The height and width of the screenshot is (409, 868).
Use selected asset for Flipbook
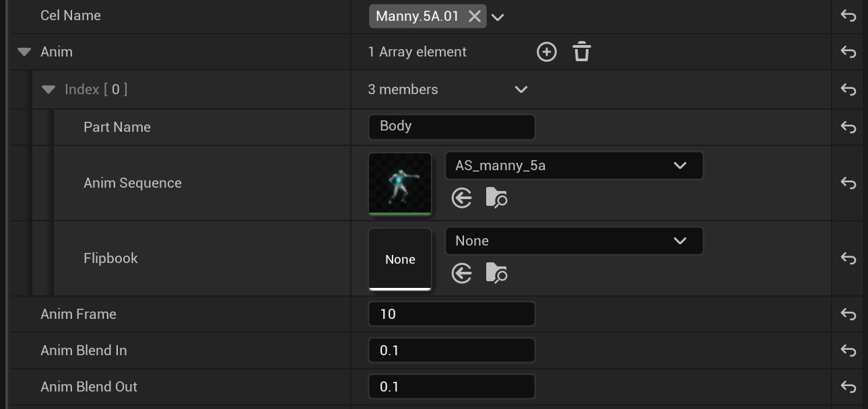pos(462,272)
